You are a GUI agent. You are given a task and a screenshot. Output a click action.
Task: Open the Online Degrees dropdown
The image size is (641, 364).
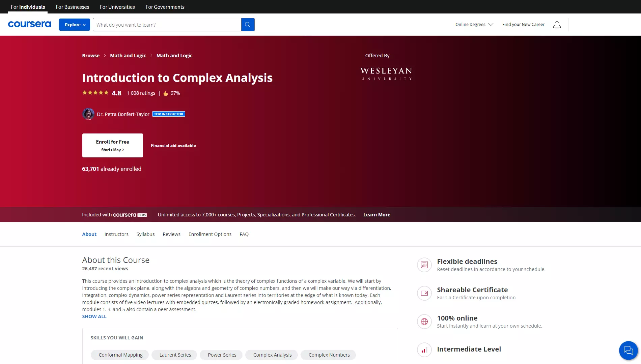click(474, 25)
